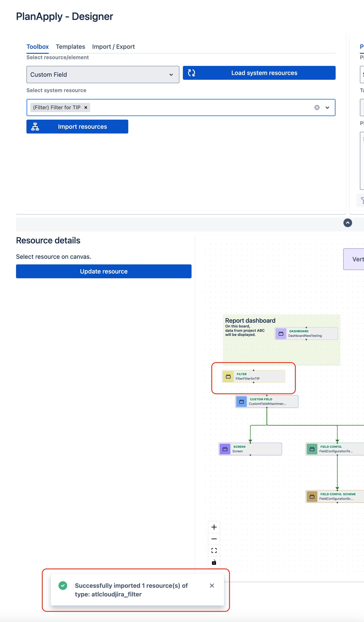Toggle the canvas lock icon
Image resolution: width=364 pixels, height=622 pixels.
click(214, 562)
